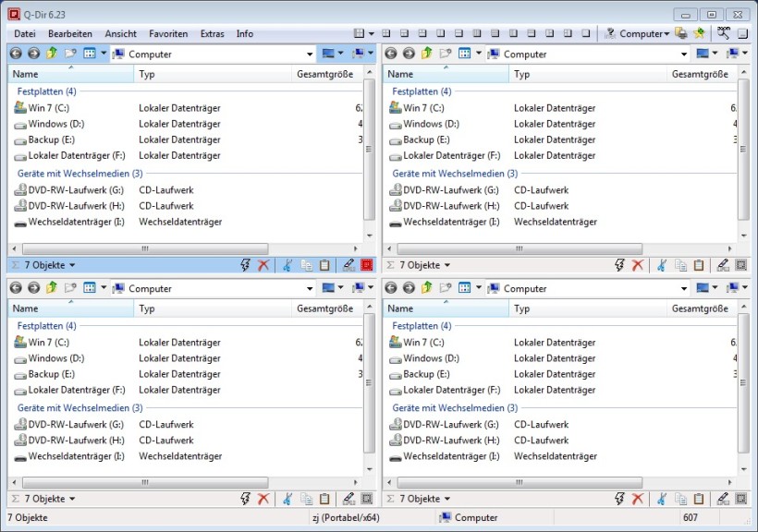Screen dimensions: 758x532
Task: Click the pencil edit icon in bottom-left pane
Action: tap(348, 499)
